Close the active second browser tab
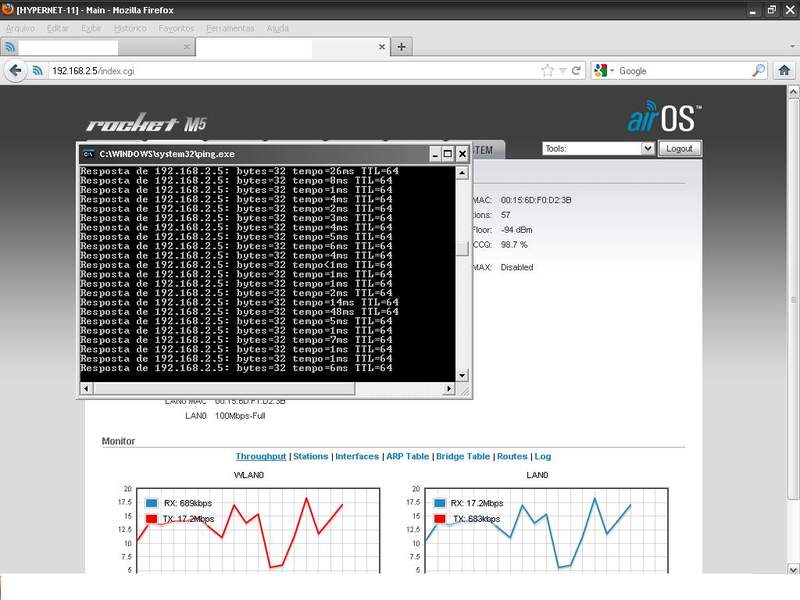The width and height of the screenshot is (800, 600). [382, 47]
